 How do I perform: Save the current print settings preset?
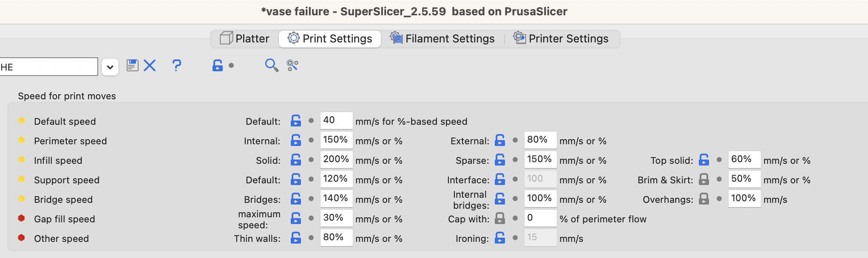pyautogui.click(x=132, y=65)
